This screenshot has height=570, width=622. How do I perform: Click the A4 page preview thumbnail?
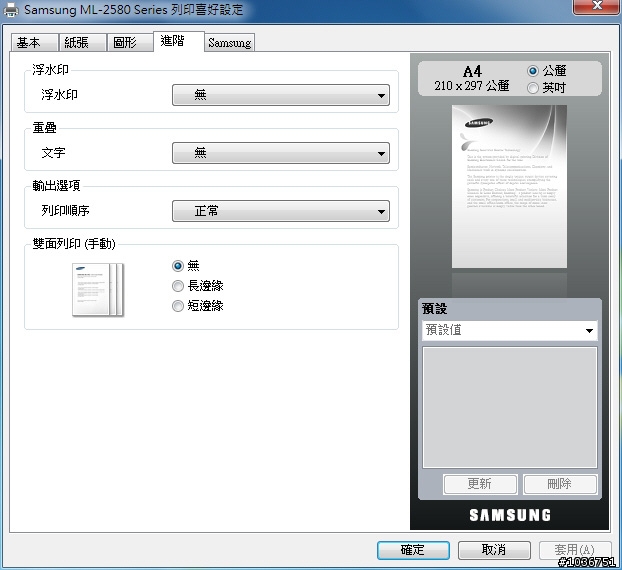click(x=509, y=186)
